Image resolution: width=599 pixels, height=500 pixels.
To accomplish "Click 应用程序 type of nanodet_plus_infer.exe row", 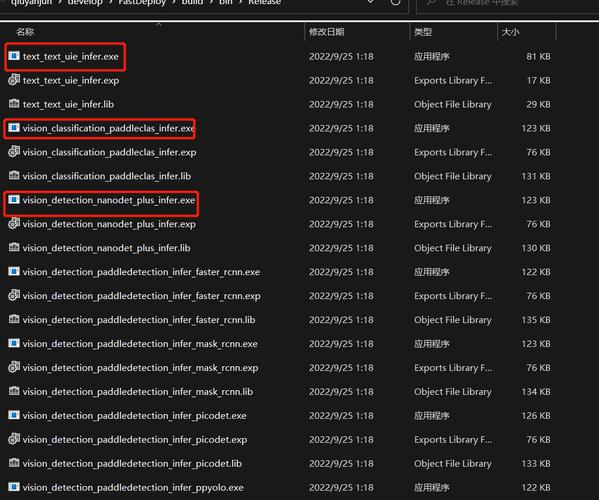I will coord(432,200).
